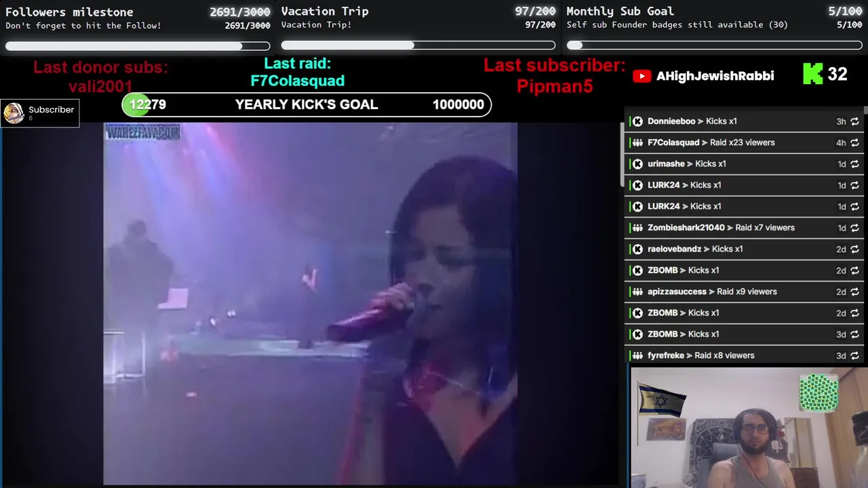Click the streamer webcam feed
Image resolution: width=868 pixels, height=488 pixels.
pos(749,427)
